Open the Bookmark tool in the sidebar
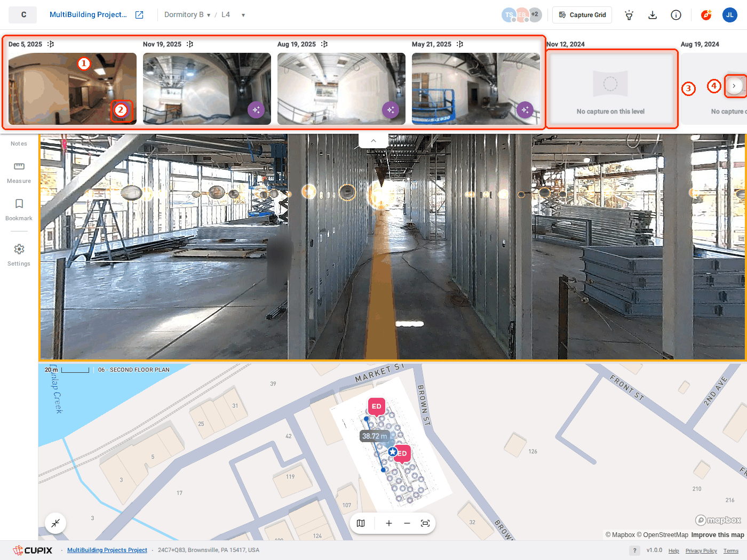This screenshot has width=747, height=560. click(x=19, y=210)
